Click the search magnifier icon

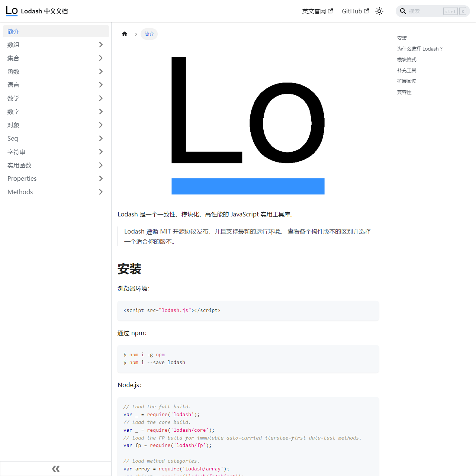(403, 11)
